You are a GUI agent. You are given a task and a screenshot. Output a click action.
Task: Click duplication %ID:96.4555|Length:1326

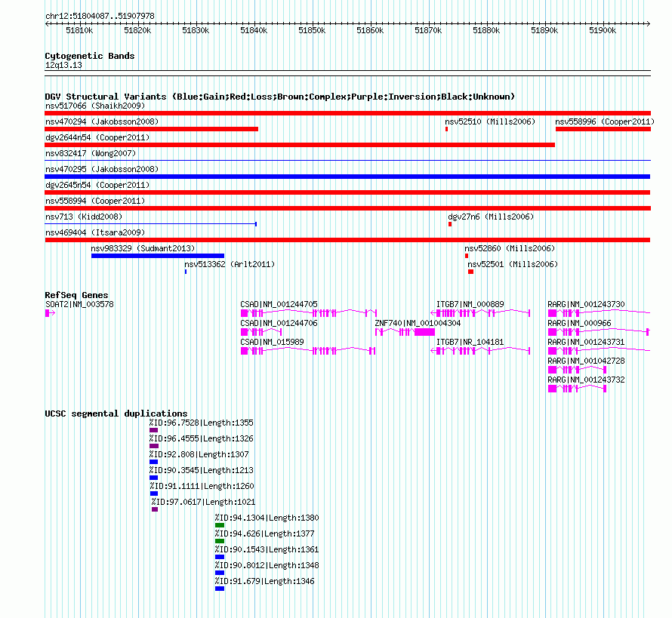154,446
